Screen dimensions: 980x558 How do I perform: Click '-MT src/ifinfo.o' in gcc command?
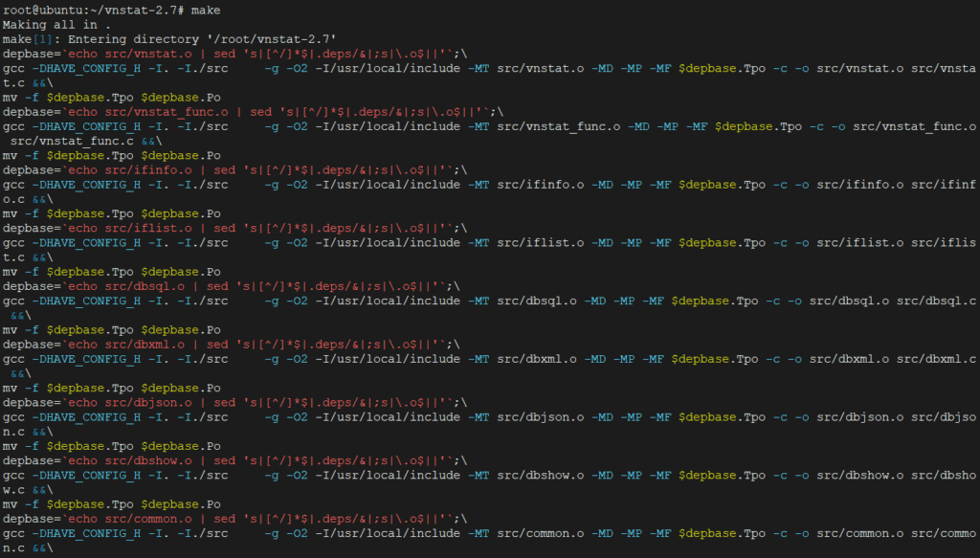[526, 185]
